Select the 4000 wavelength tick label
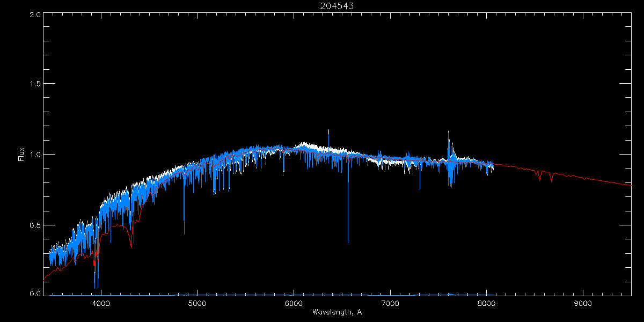This screenshot has width=644, height=322. click(x=101, y=302)
